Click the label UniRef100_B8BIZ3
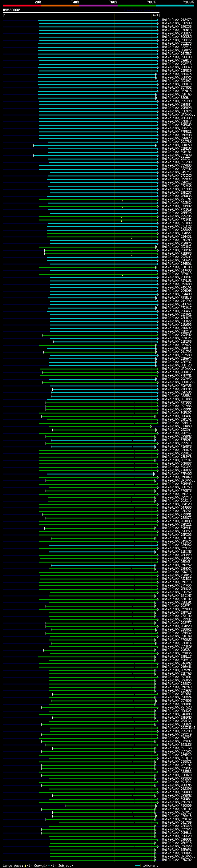Screen dimensions: 197x868 [177, 365]
